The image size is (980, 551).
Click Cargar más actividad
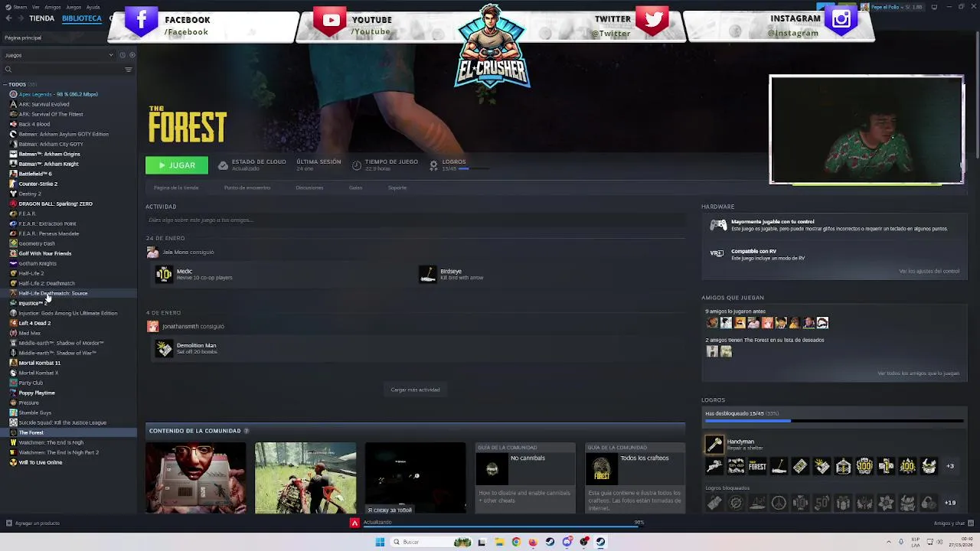[x=415, y=390]
